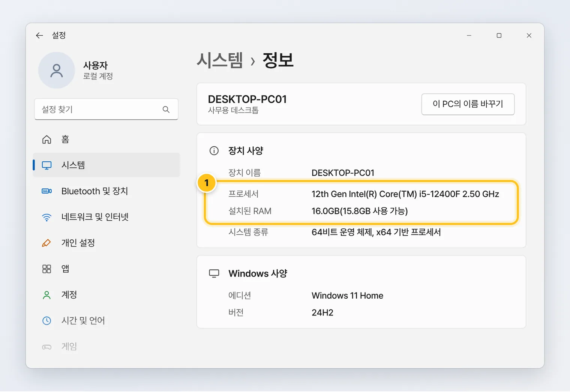Open the 앱 settings category
This screenshot has height=392, width=570.
[x=106, y=269]
